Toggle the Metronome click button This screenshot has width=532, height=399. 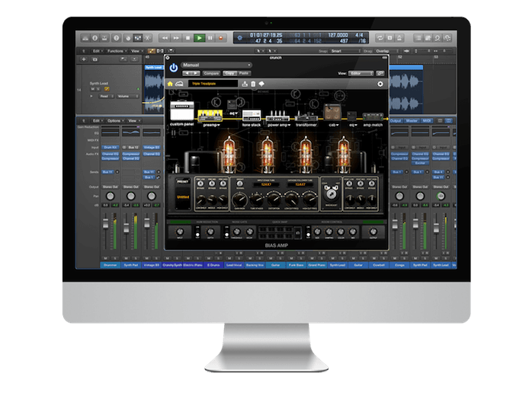(x=399, y=38)
